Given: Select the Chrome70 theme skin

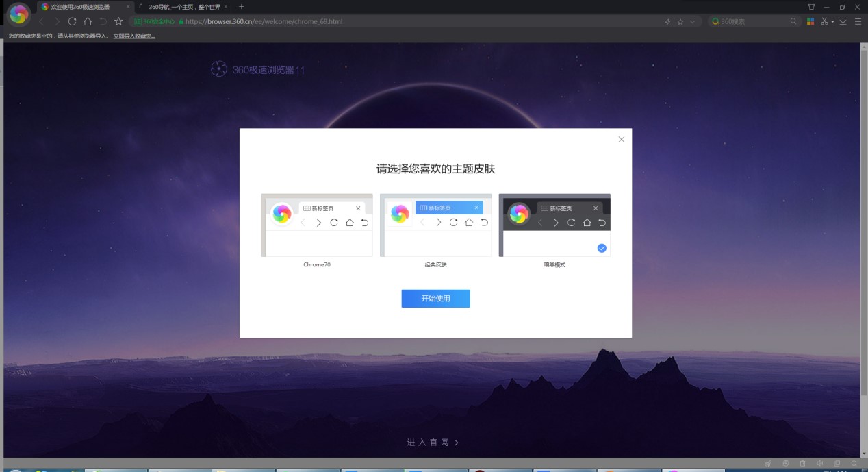Looking at the screenshot, I should [317, 225].
